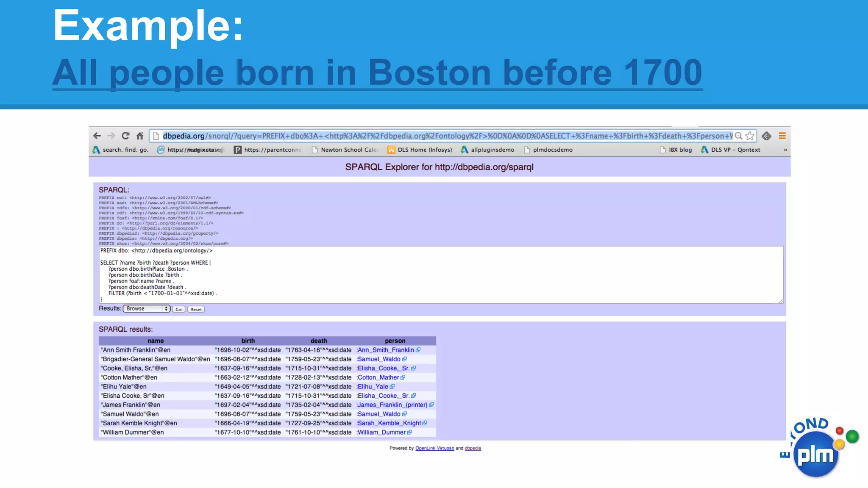Open the William_Dummer resource link
Screen dimensions: 868x488
[381, 433]
